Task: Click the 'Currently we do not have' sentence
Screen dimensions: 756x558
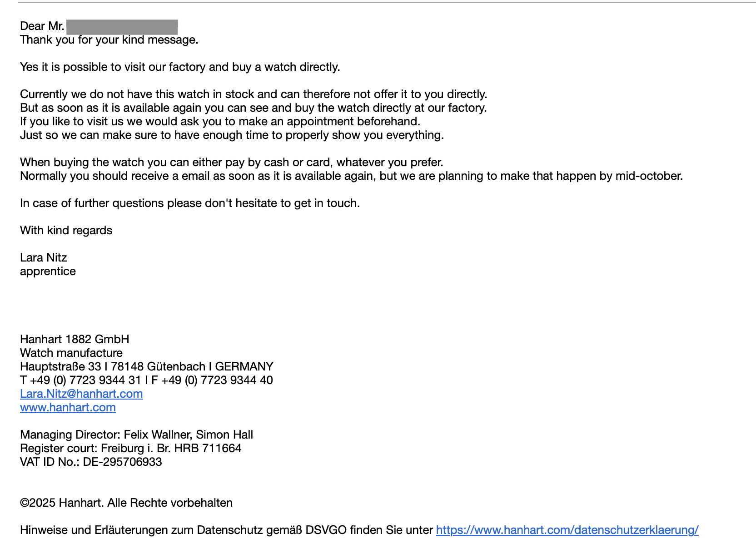Action: [x=254, y=94]
